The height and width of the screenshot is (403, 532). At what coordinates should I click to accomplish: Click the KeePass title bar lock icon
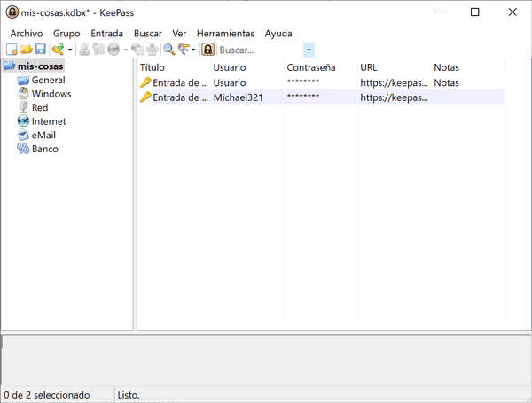[12, 12]
